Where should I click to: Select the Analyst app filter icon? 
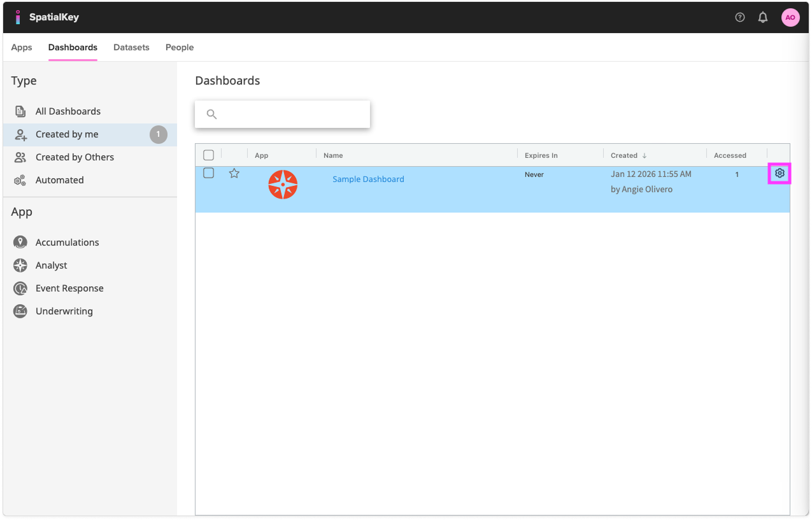click(20, 265)
